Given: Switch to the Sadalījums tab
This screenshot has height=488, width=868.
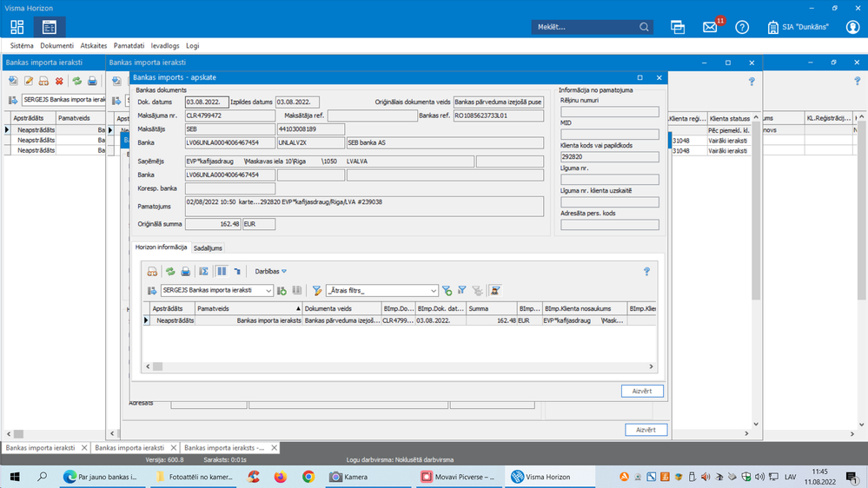Looking at the screenshot, I should [x=208, y=247].
